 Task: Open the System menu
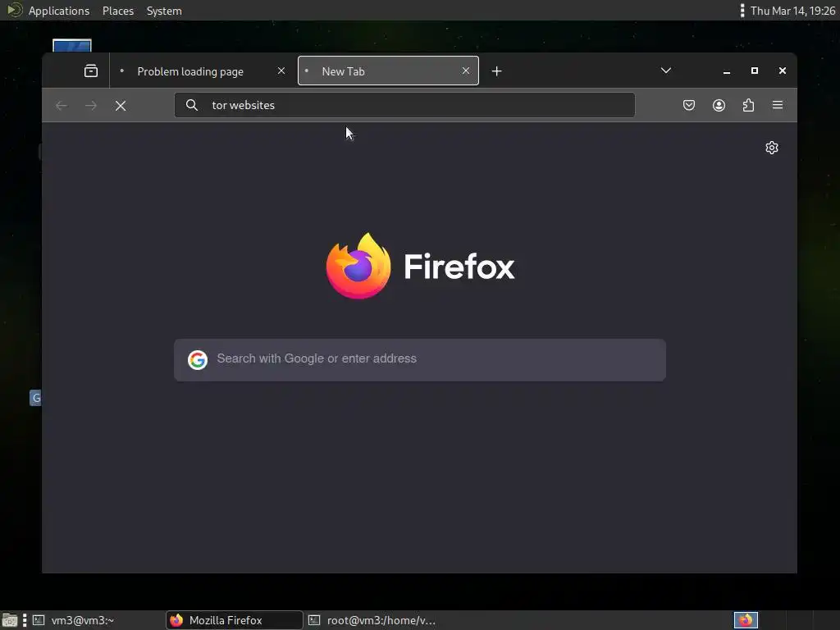point(164,11)
